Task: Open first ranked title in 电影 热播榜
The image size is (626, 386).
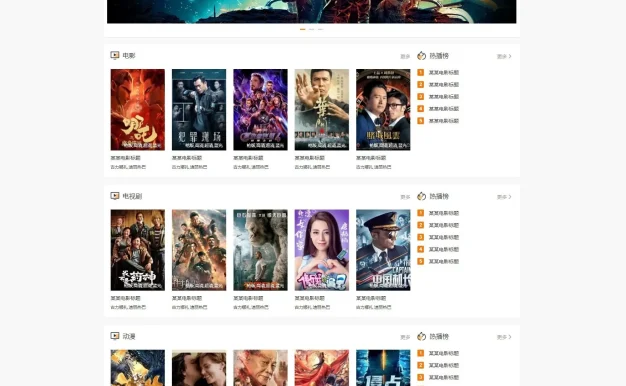Action: click(444, 72)
